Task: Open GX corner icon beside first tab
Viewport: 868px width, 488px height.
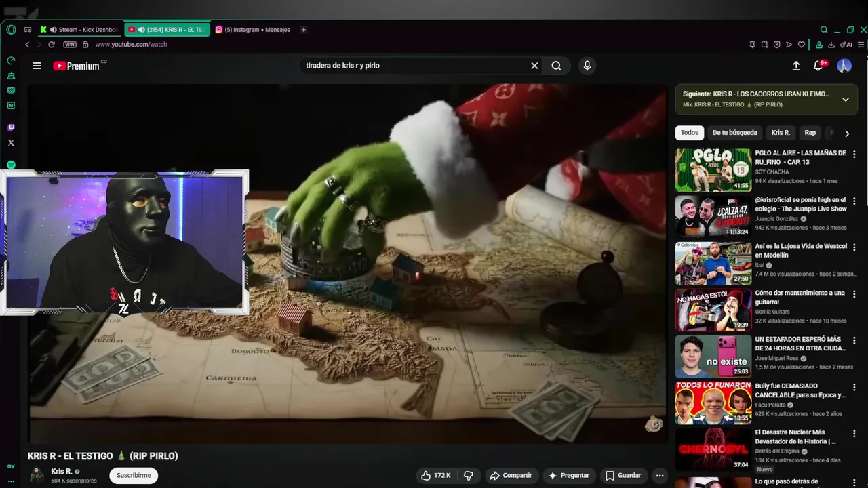Action: click(28, 30)
